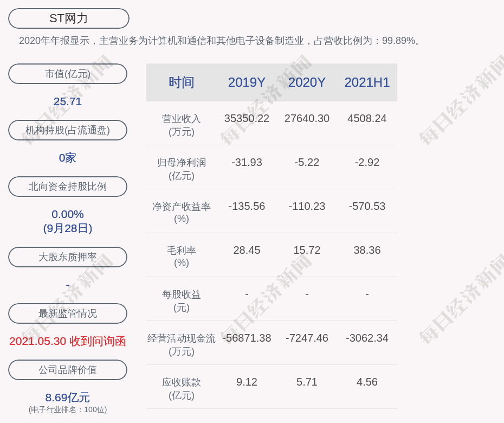Viewport: 504px width, 423px height.
Task: Click the 0.00% northbound holding value
Action: coord(68,214)
